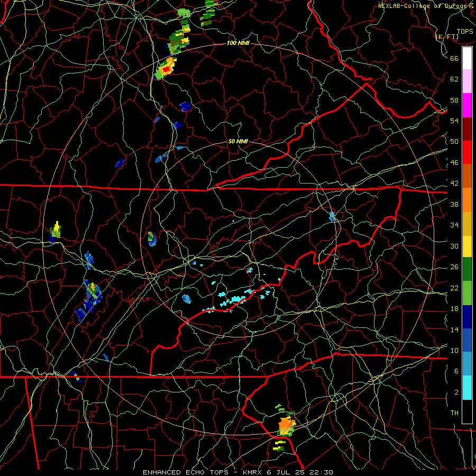Select the dark red legend swatch

(x=467, y=129)
